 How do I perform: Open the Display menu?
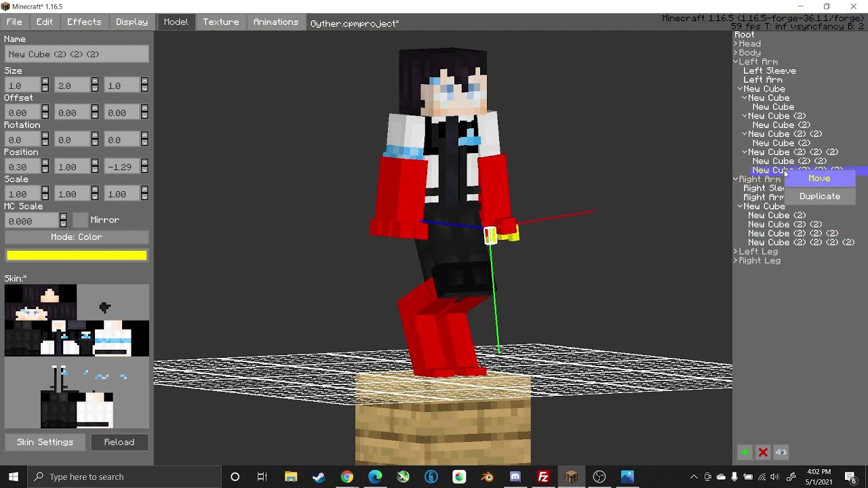click(x=132, y=22)
